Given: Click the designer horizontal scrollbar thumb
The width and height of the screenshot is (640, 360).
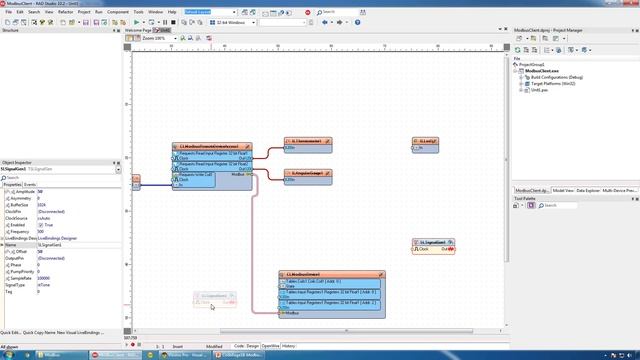Looking at the screenshot, I should point(346,331).
